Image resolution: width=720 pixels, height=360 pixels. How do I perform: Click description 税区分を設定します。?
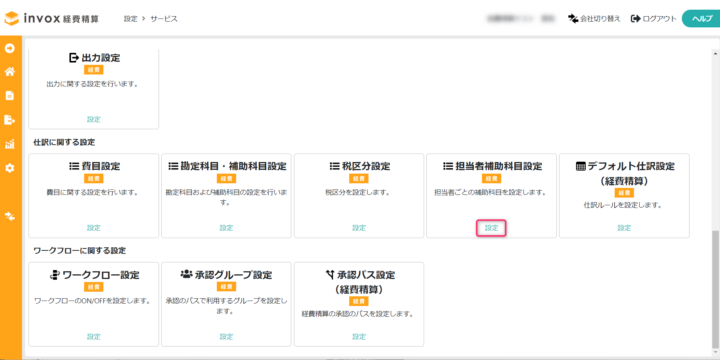(359, 192)
